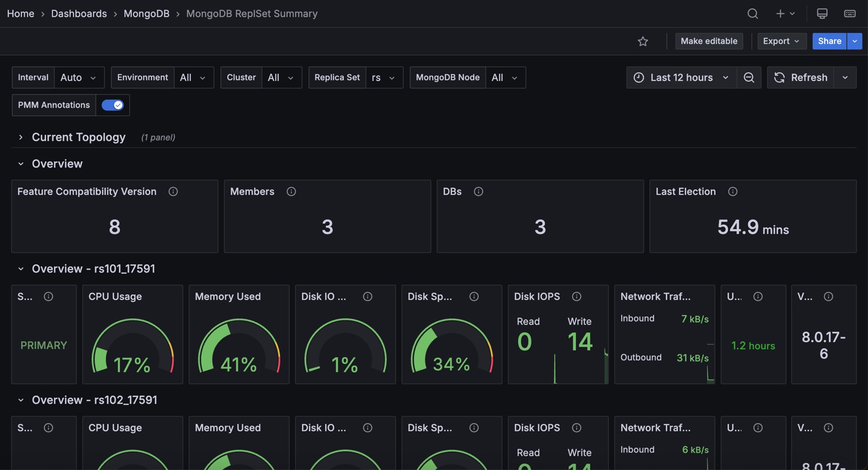Open the Last 12 hours time picker
This screenshot has height=470, width=868.
(x=682, y=78)
